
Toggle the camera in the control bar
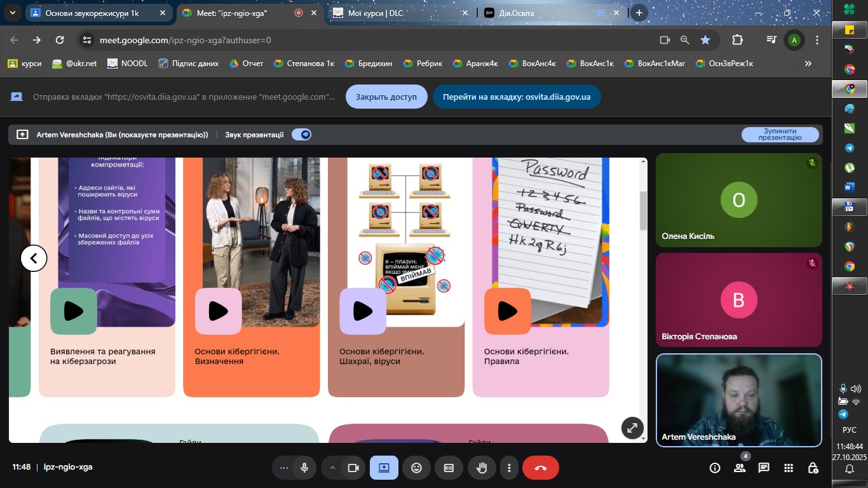pos(353,468)
